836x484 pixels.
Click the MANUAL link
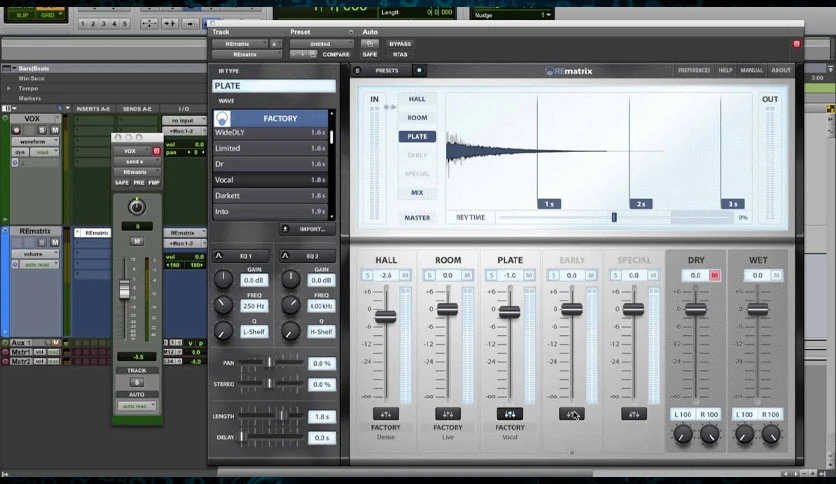click(x=751, y=70)
